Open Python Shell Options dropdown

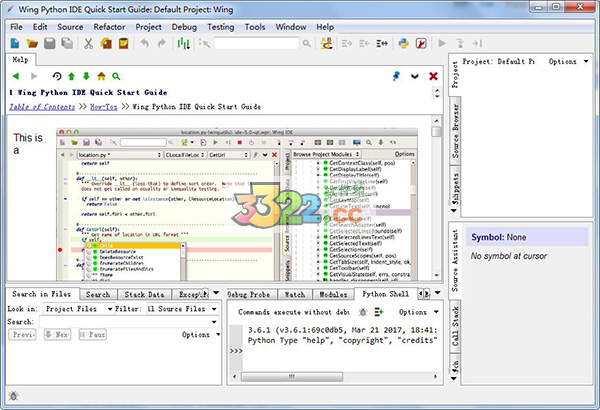pos(418,312)
